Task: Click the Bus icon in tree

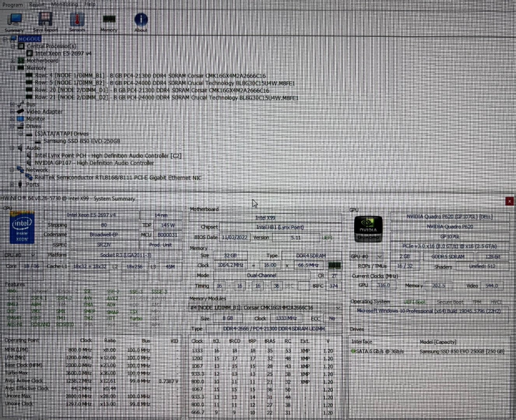Action: coord(20,105)
